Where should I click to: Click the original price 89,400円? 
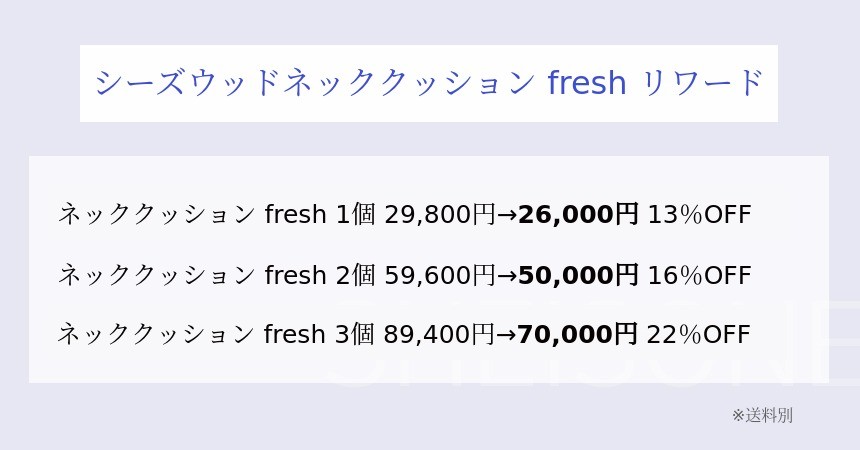[x=440, y=334]
